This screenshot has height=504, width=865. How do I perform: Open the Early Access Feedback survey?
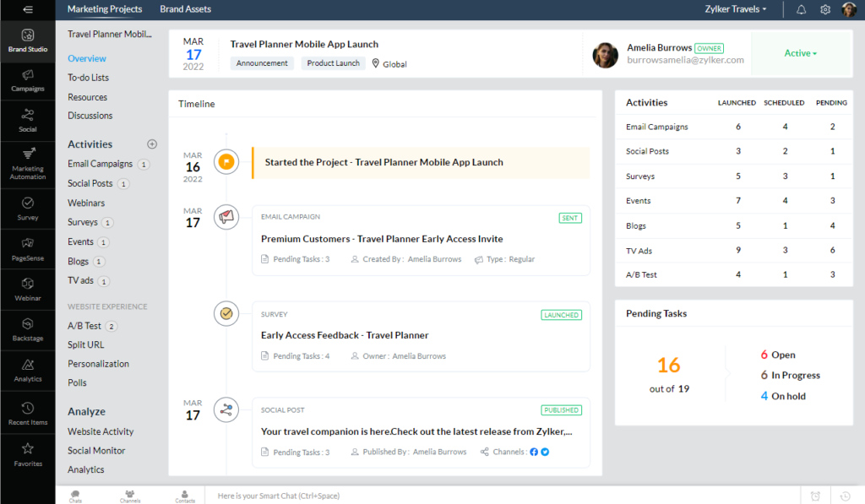pyautogui.click(x=345, y=335)
